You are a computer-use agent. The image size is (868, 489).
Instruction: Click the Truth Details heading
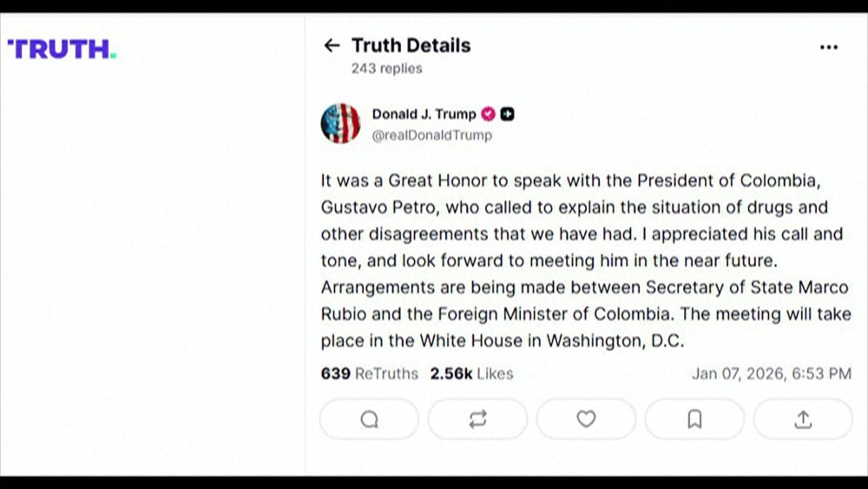(411, 45)
